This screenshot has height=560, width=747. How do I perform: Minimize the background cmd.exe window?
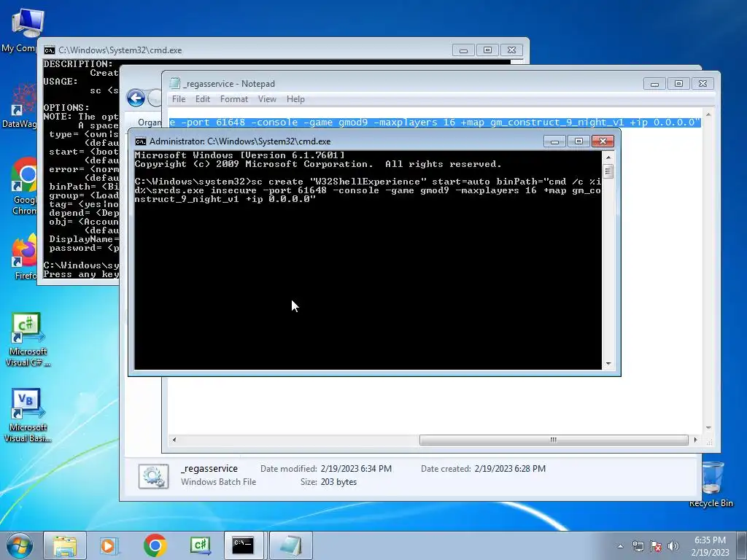[463, 50]
